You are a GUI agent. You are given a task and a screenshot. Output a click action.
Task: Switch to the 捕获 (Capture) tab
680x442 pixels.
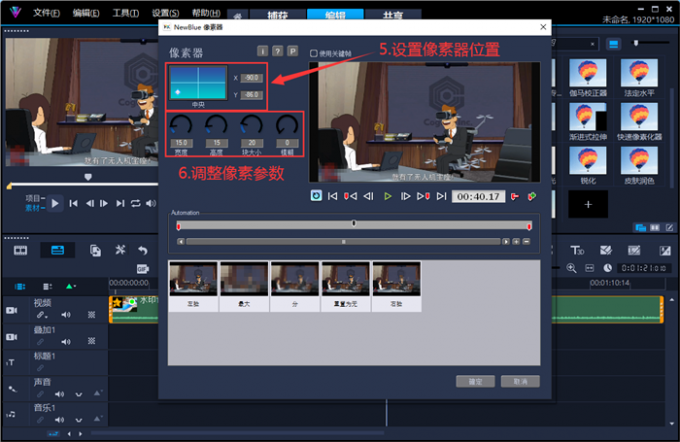pyautogui.click(x=278, y=15)
